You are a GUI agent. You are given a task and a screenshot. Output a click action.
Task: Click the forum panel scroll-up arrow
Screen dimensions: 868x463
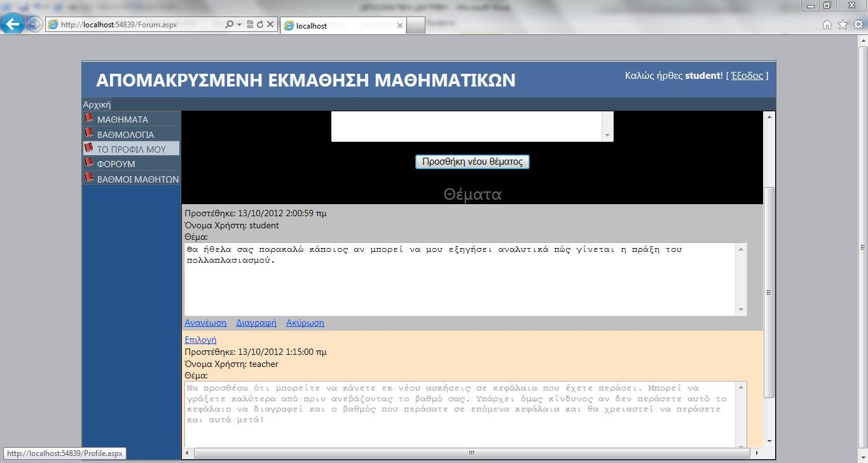click(769, 117)
